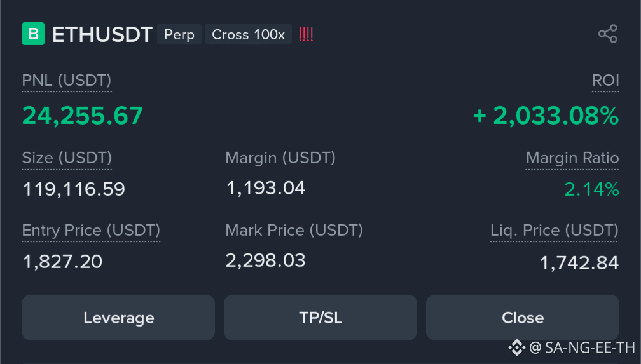
Task: Click the Perp contract type tag
Action: point(179,34)
